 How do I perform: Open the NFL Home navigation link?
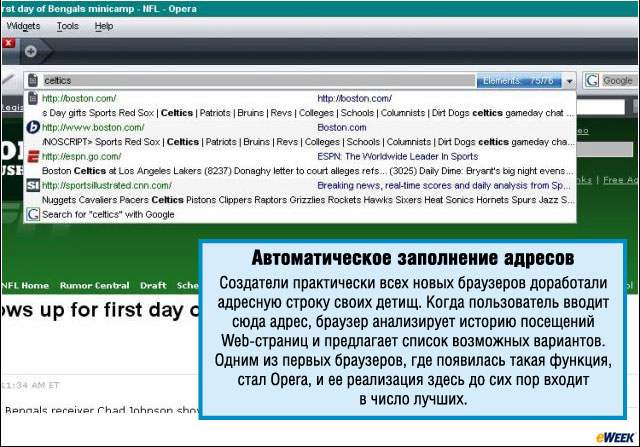click(x=25, y=285)
